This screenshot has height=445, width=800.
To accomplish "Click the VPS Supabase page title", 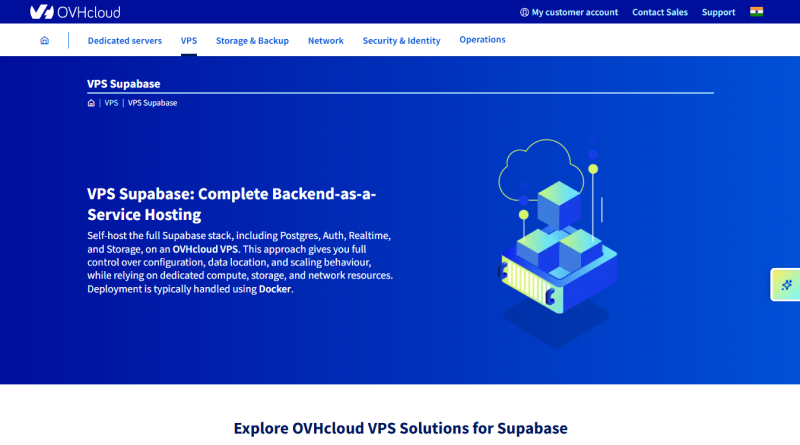I will tap(123, 84).
